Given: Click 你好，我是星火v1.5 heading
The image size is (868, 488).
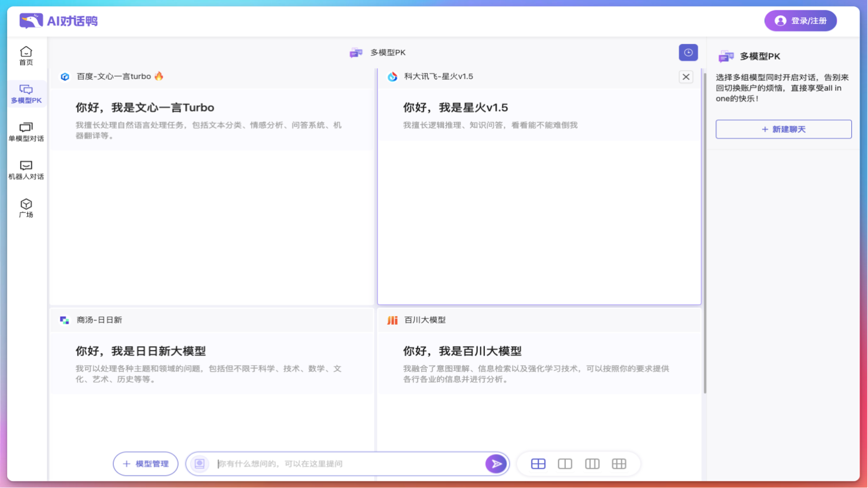Looking at the screenshot, I should (x=455, y=107).
